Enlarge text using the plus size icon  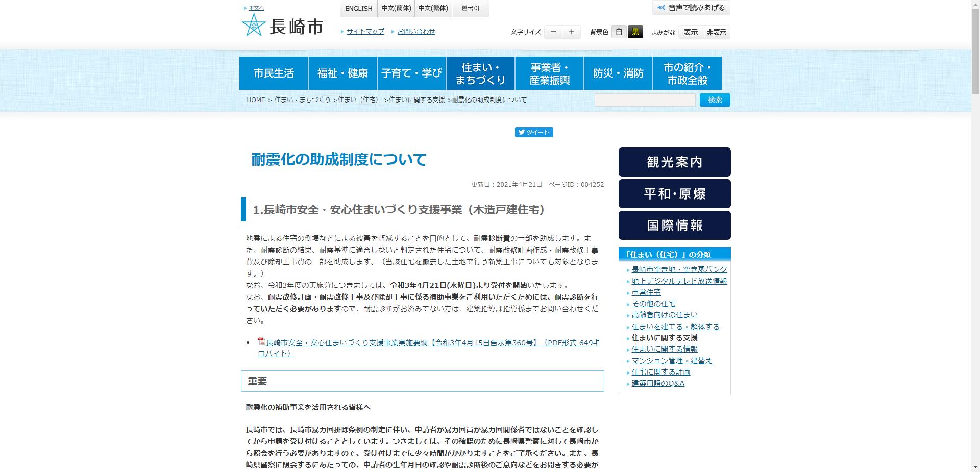tap(571, 32)
